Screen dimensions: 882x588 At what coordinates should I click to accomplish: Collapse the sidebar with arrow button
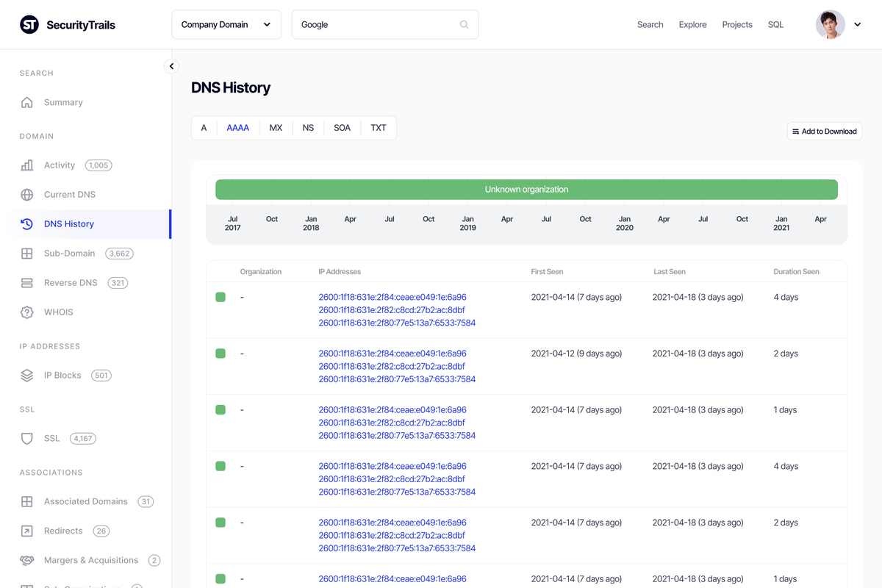pyautogui.click(x=171, y=66)
